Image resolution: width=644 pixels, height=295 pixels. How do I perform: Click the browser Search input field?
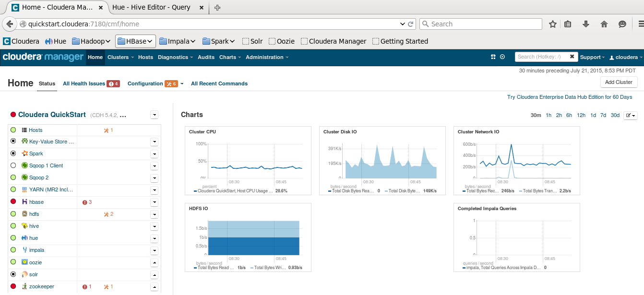pos(481,24)
